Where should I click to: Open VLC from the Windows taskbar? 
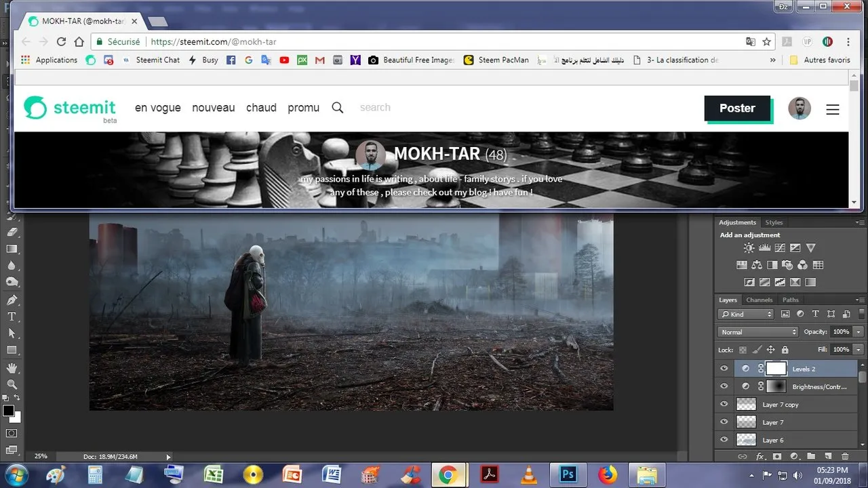[x=529, y=474]
